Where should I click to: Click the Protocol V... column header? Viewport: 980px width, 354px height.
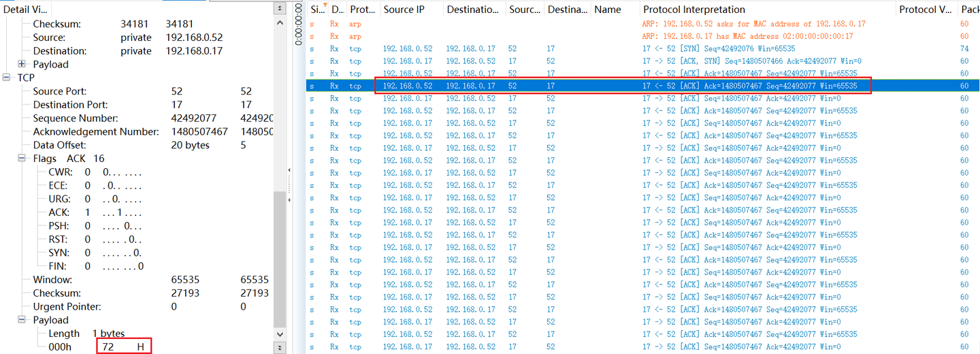(x=926, y=10)
